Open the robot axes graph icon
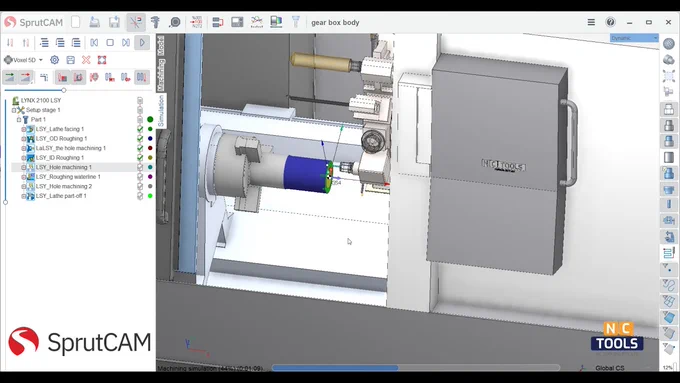This screenshot has width=680, height=383. [257, 22]
